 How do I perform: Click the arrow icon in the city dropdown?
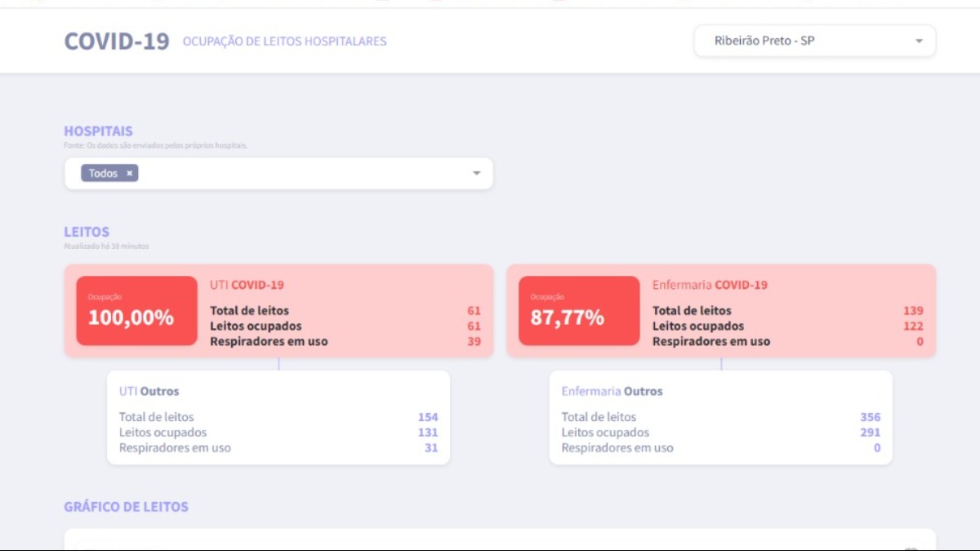(919, 41)
